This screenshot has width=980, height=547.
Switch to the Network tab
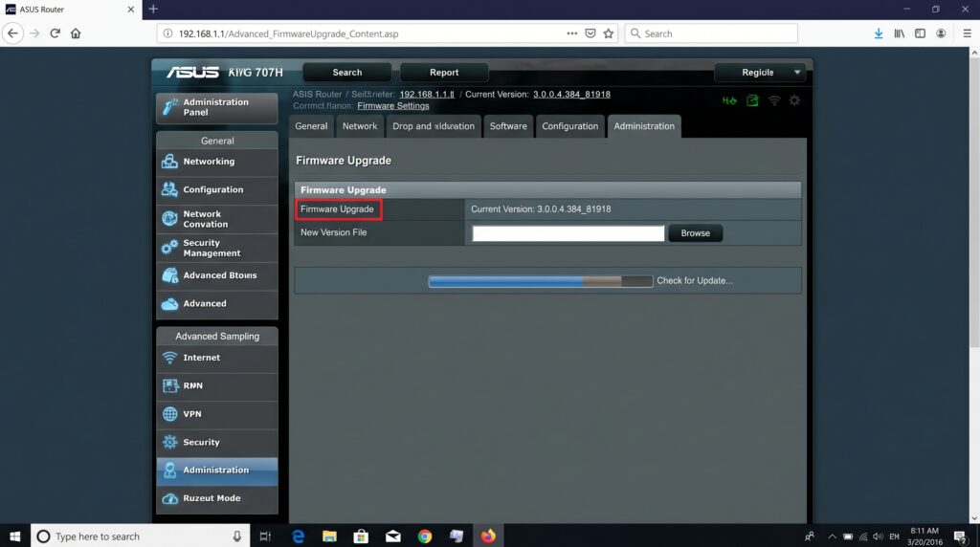360,126
